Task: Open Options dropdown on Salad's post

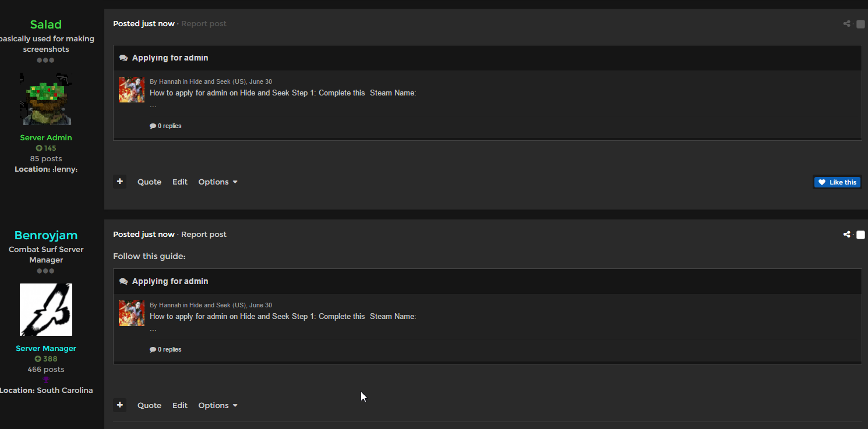Action: point(218,182)
